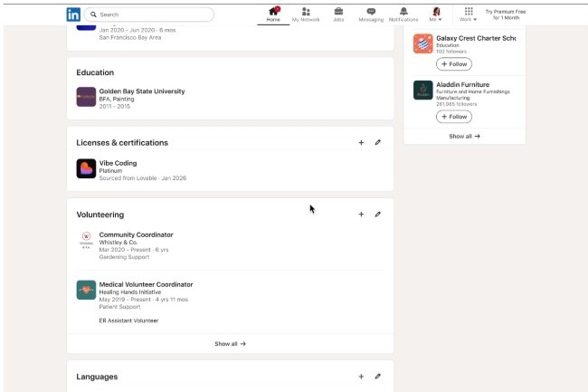588x392 pixels.
Task: Edit the Languages section pencil
Action: (378, 376)
